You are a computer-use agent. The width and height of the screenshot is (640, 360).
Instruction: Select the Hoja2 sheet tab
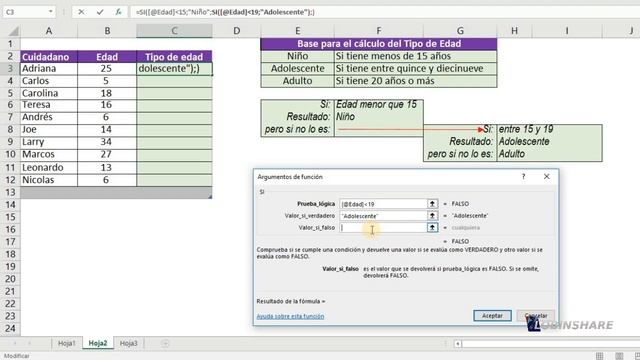tap(98, 343)
